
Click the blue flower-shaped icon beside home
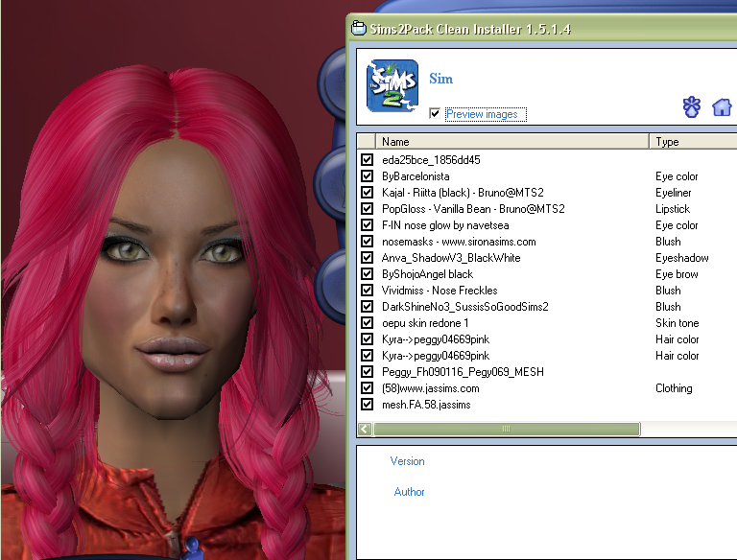tap(692, 106)
